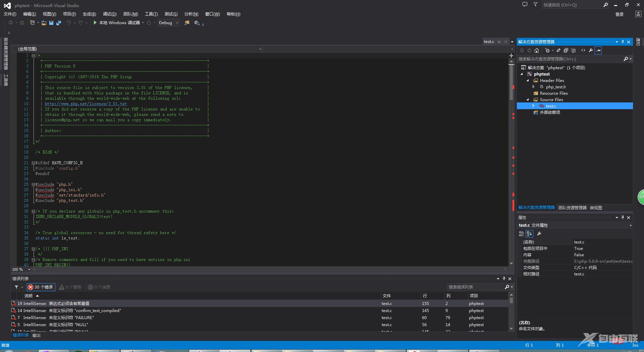
Task: Click the Find in Files toolbar icon
Action: (187, 23)
